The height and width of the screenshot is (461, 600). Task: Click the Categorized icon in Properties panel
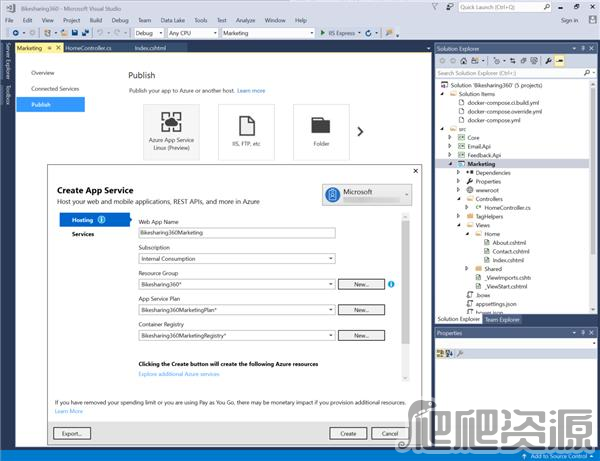[x=440, y=353]
